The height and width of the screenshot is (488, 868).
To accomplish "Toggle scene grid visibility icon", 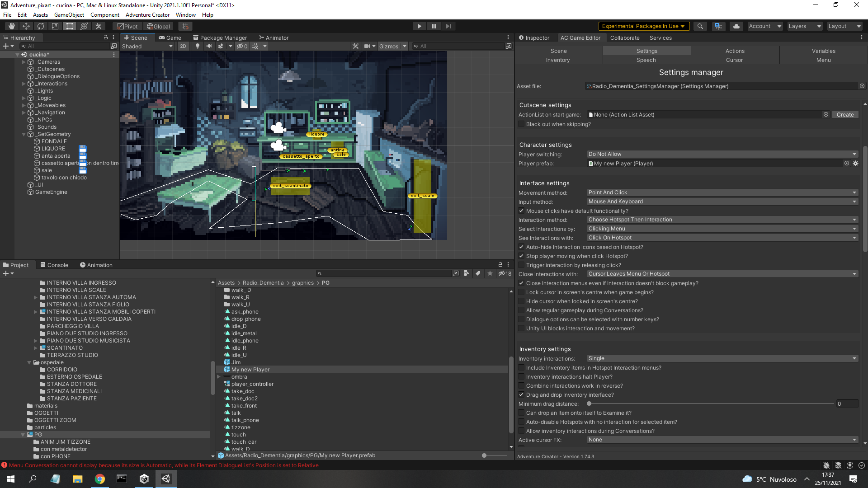I will coord(255,46).
